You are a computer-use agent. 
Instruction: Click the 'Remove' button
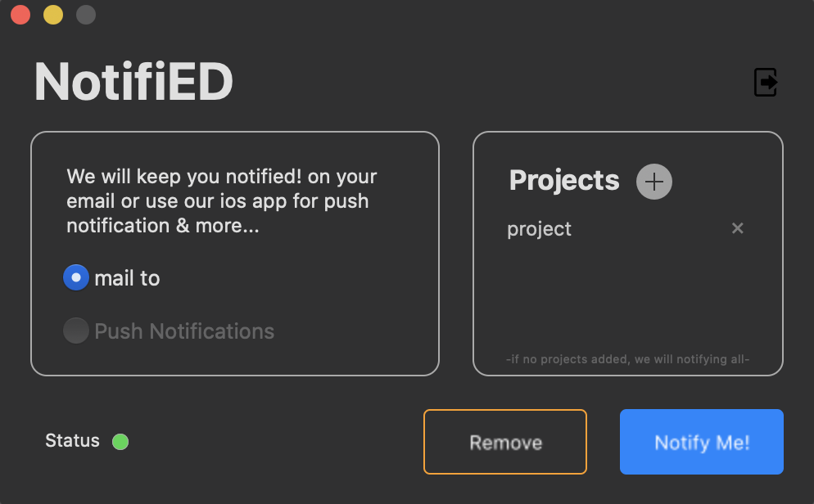(504, 442)
